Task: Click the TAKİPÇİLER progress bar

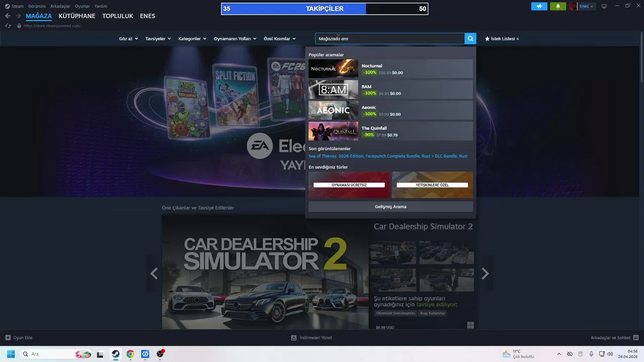Action: 325,9
